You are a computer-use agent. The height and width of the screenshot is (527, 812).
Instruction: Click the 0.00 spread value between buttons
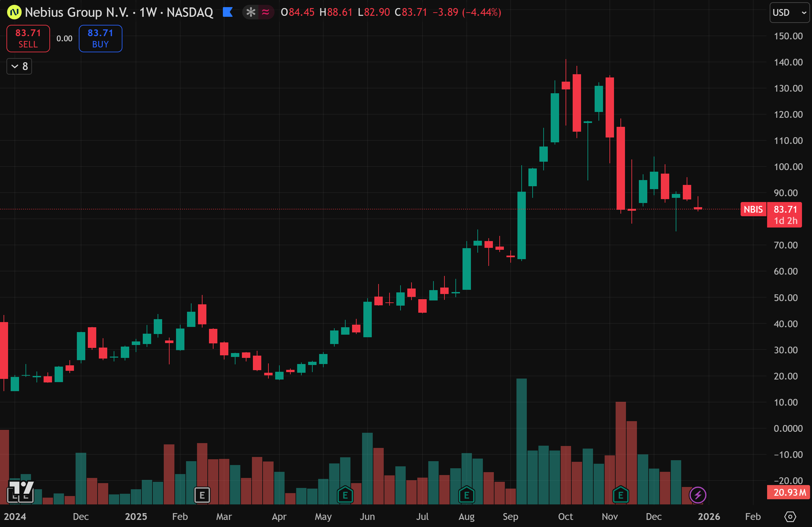pos(64,38)
